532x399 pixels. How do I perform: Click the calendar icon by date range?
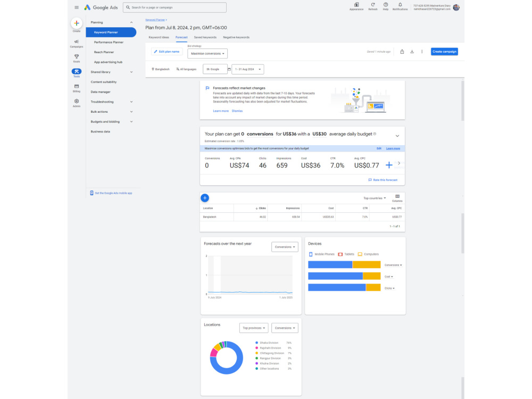click(x=229, y=69)
